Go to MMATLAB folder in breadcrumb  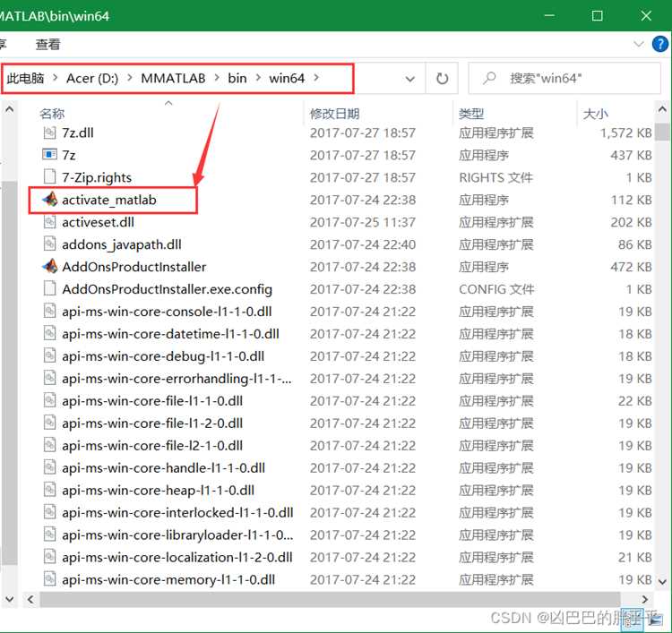pyautogui.click(x=173, y=78)
